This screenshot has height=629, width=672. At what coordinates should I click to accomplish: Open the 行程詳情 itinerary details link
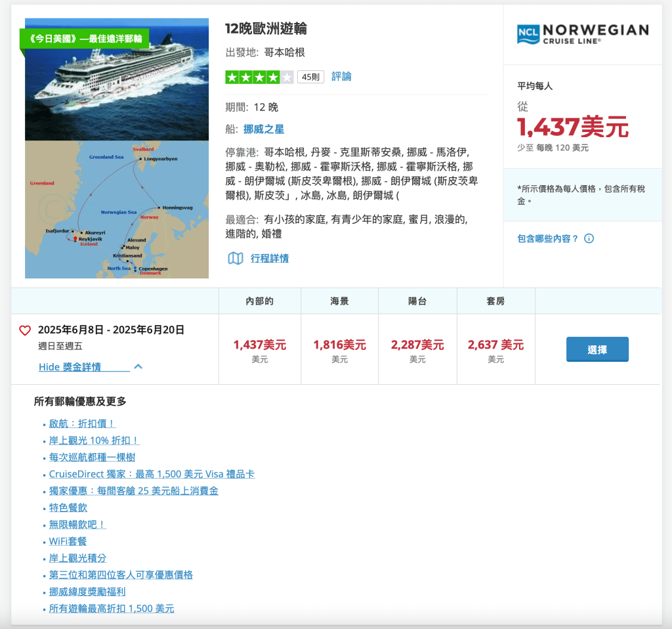(x=269, y=259)
